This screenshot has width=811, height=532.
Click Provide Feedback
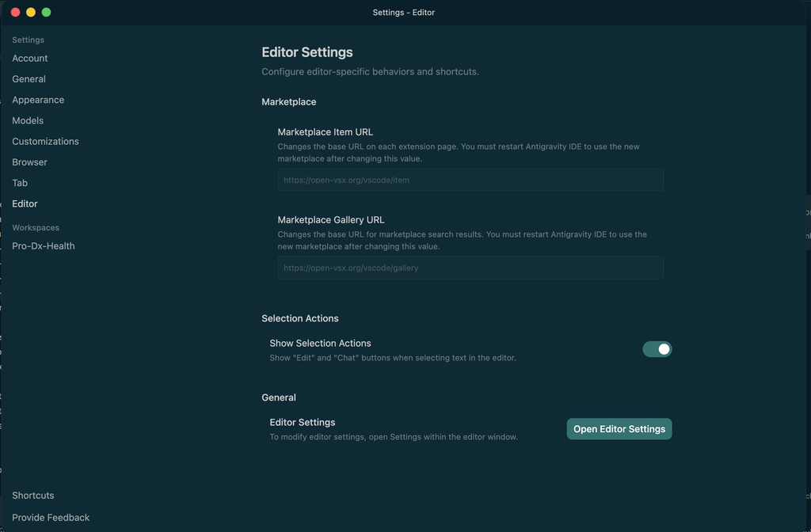51,518
